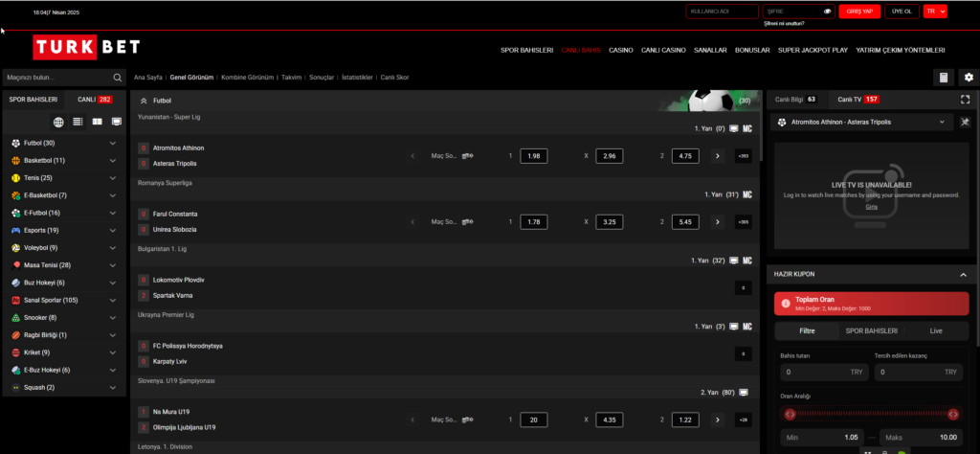Click the stats icon in Farul Constanta row
Screen dimensions: 980x454
467,222
